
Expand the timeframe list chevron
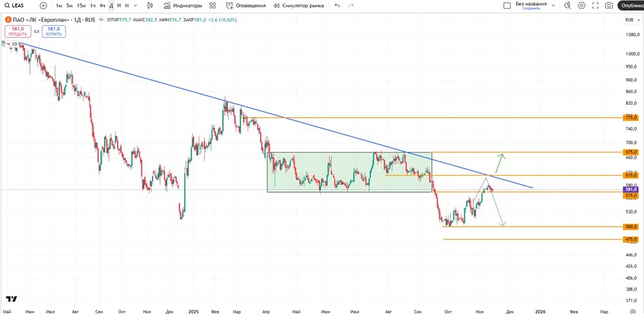135,6
